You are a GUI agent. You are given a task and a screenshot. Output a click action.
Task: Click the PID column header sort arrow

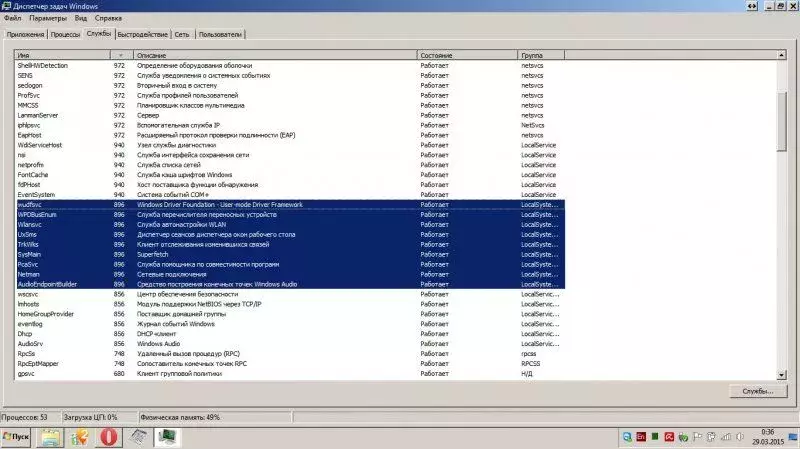[121, 55]
